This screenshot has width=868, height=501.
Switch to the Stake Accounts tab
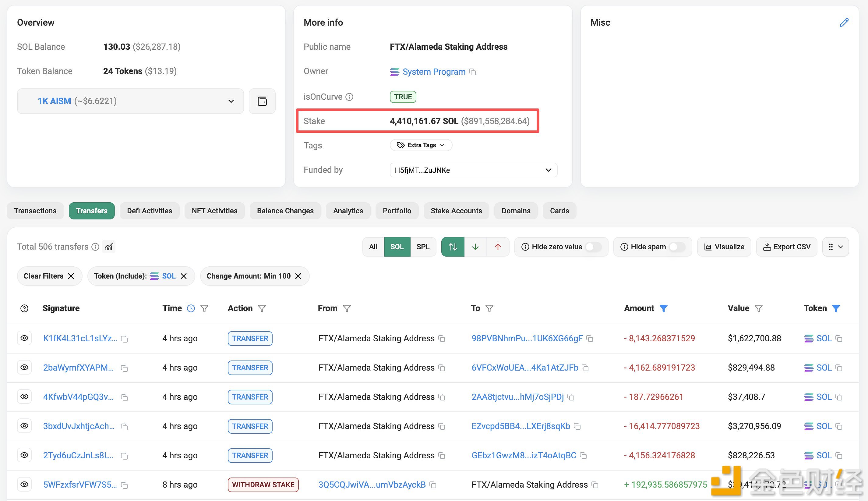(456, 211)
